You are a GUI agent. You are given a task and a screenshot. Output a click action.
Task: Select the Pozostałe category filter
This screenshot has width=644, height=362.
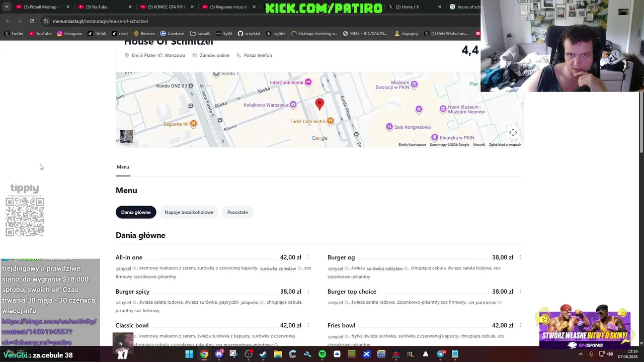(x=237, y=212)
